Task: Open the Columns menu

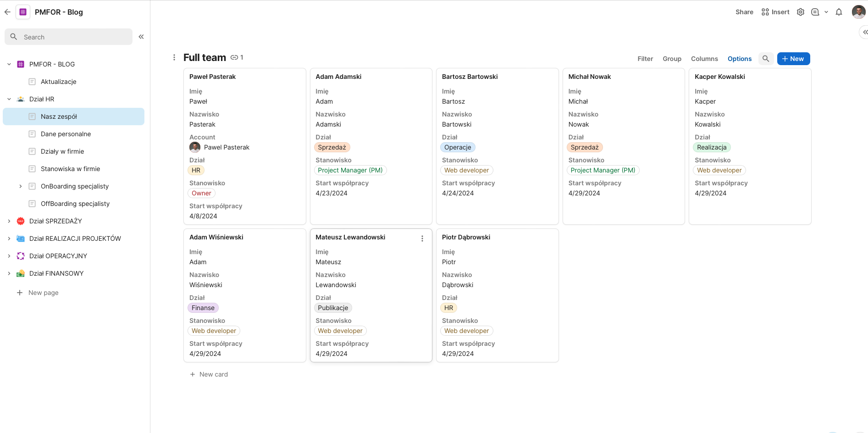Action: coord(704,59)
